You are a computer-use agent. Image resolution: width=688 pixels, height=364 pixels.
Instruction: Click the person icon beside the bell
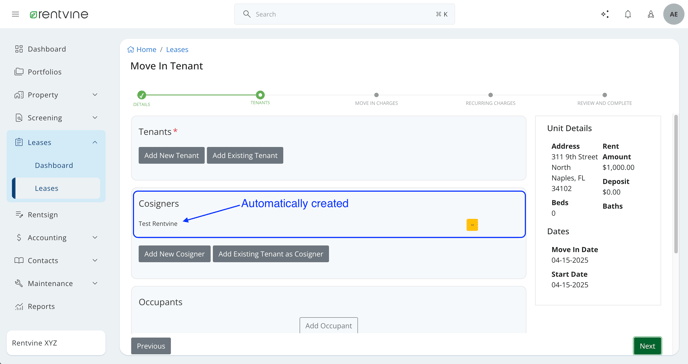tap(651, 14)
